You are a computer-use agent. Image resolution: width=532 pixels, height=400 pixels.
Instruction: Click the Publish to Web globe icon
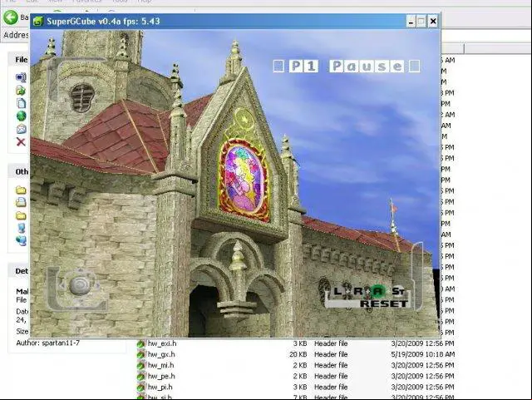pos(21,116)
